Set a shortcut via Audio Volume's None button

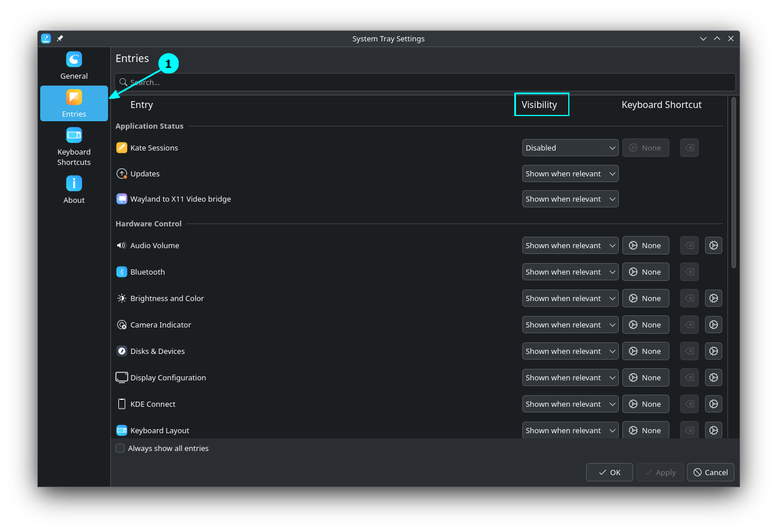[x=645, y=245]
